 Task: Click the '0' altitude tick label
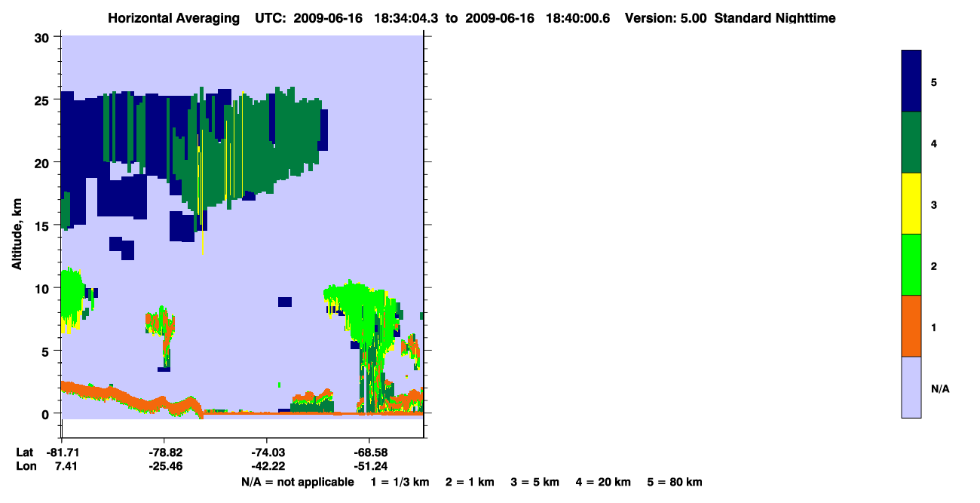click(x=47, y=413)
